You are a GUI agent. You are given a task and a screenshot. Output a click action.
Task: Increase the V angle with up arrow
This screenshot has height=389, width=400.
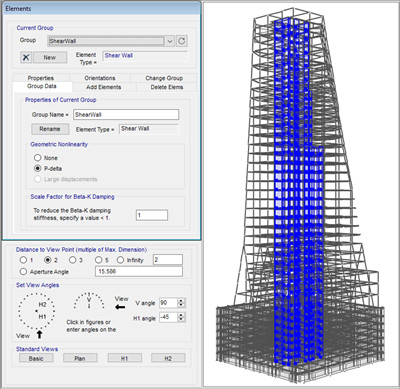[181, 301]
